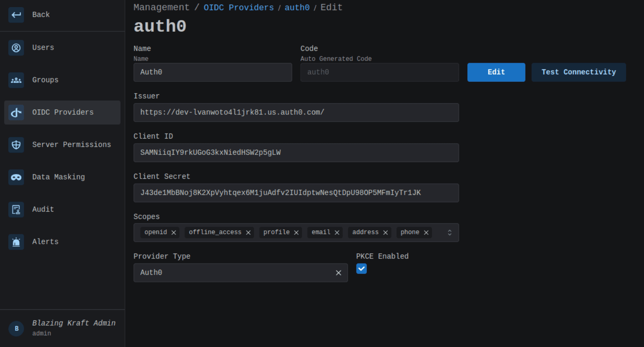This screenshot has width=644, height=347.
Task: Open the Audit section
Action: pos(62,210)
